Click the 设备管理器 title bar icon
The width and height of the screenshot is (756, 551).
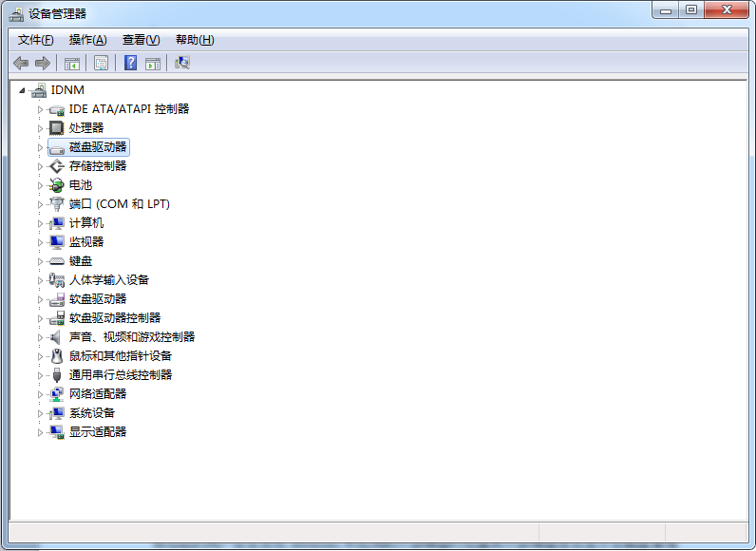coord(16,14)
